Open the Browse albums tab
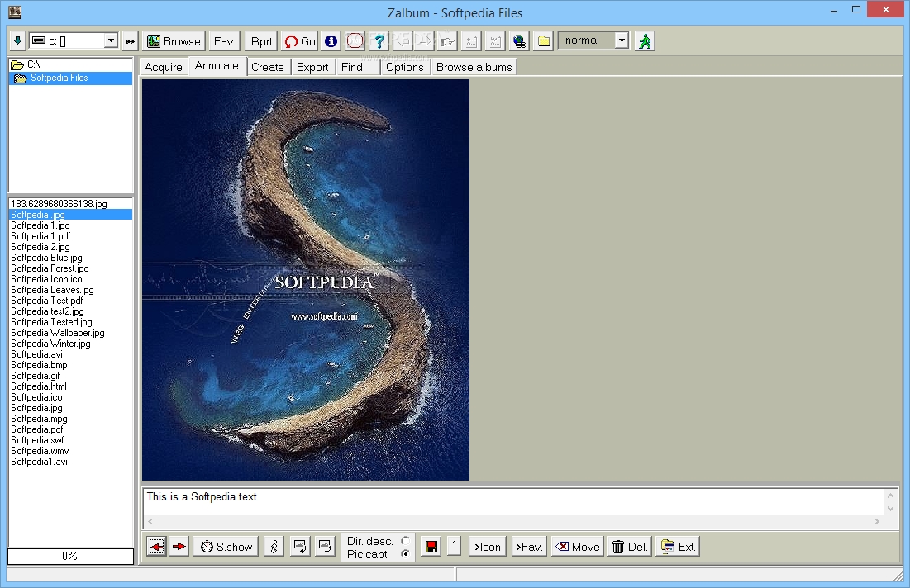Viewport: 910px width, 588px height. (x=474, y=67)
